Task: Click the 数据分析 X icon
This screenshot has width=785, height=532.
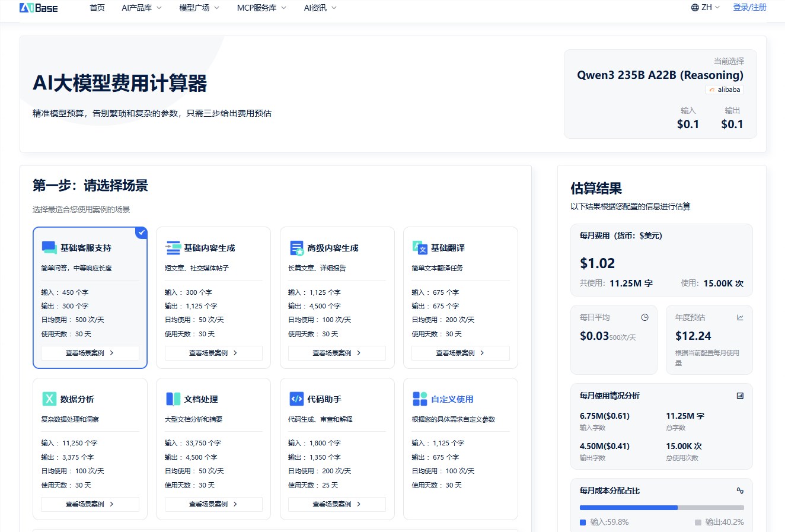Action: coord(48,398)
